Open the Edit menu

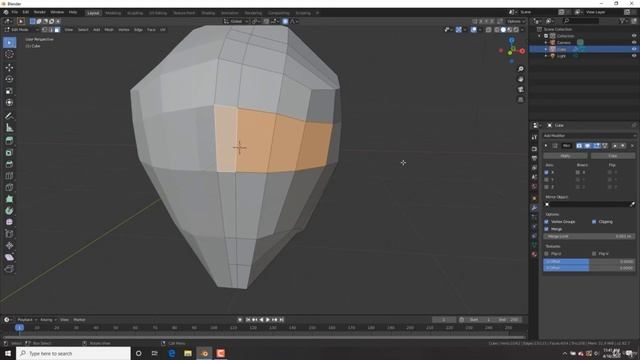[x=26, y=12]
